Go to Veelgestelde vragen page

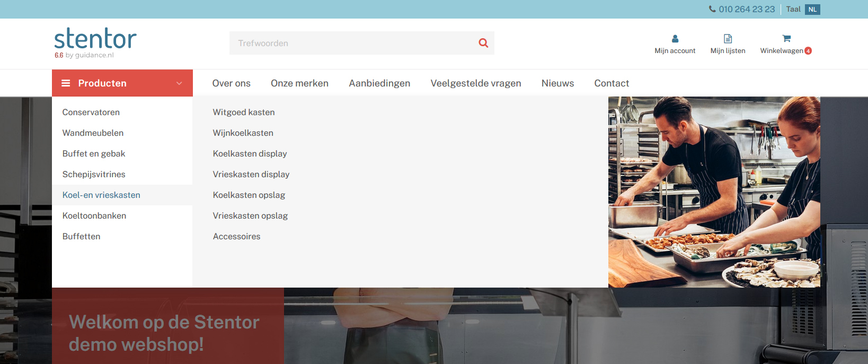pyautogui.click(x=475, y=83)
